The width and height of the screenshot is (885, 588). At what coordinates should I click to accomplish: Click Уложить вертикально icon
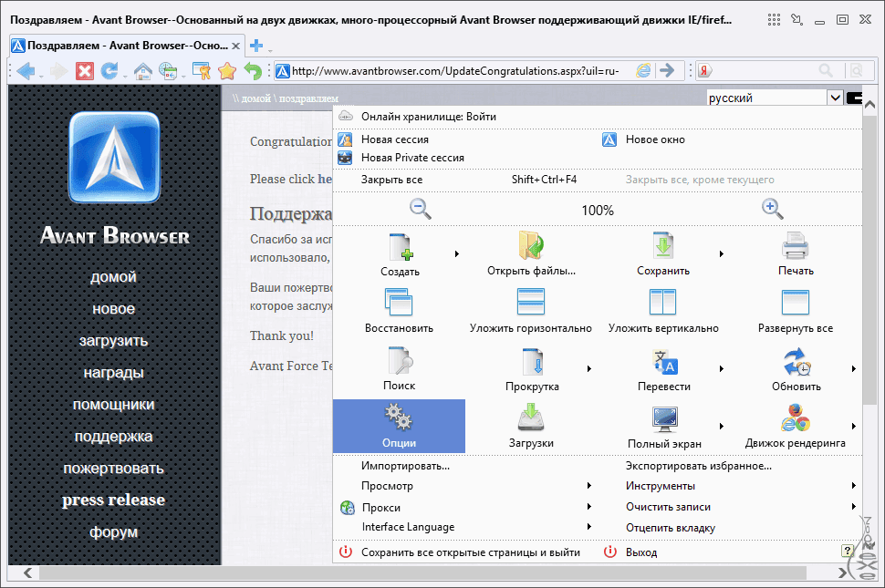663,302
